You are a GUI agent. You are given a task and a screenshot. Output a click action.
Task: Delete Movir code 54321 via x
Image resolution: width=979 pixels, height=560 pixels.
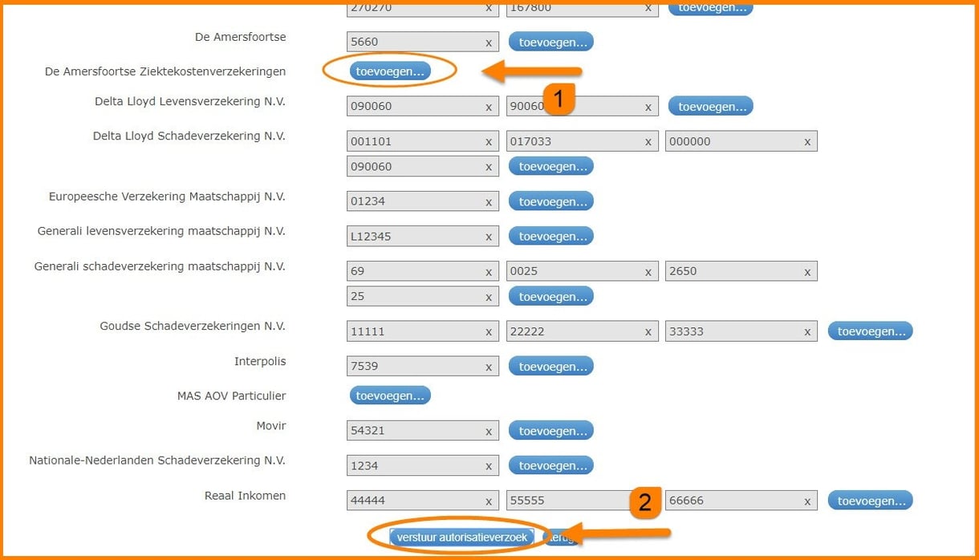coord(488,432)
